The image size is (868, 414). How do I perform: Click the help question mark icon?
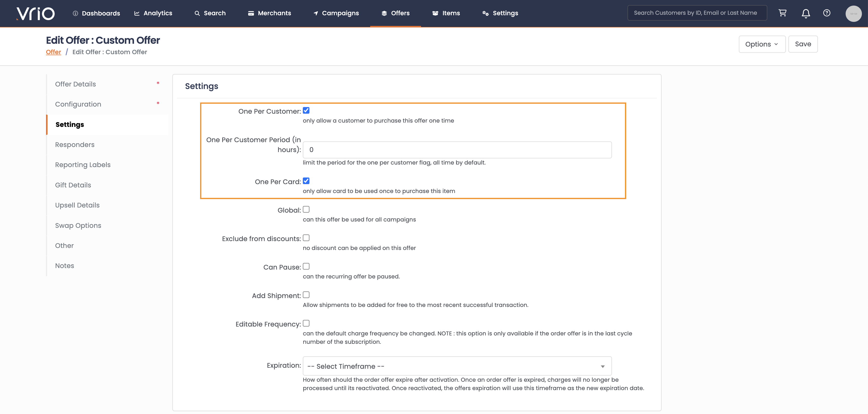[827, 13]
